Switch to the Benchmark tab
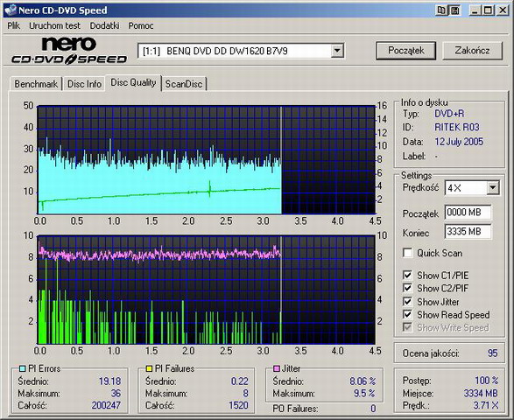514x420 pixels. tap(36, 84)
